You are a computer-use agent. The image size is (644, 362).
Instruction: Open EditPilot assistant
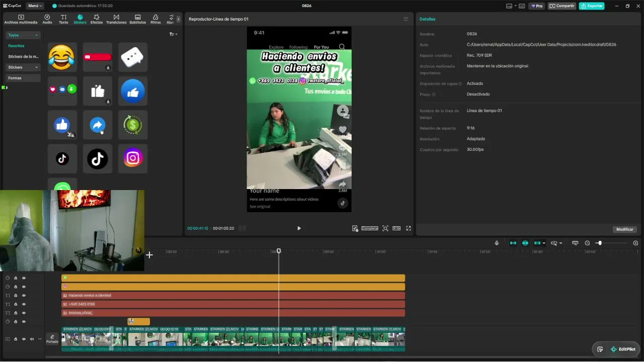click(623, 349)
